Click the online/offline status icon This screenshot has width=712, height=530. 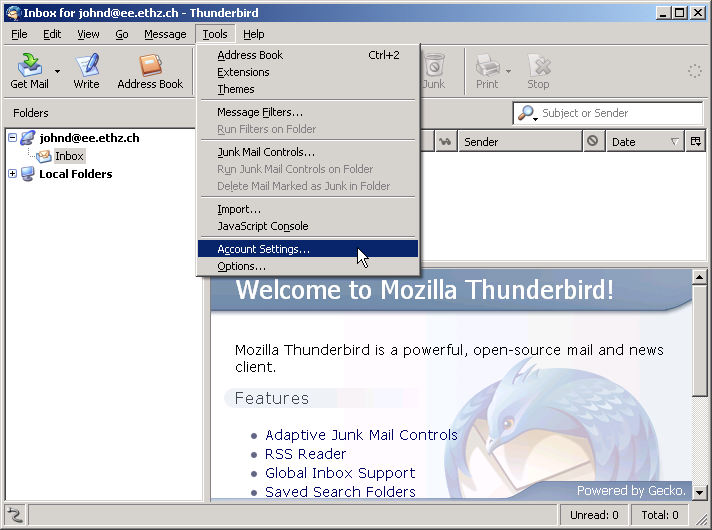click(15, 515)
